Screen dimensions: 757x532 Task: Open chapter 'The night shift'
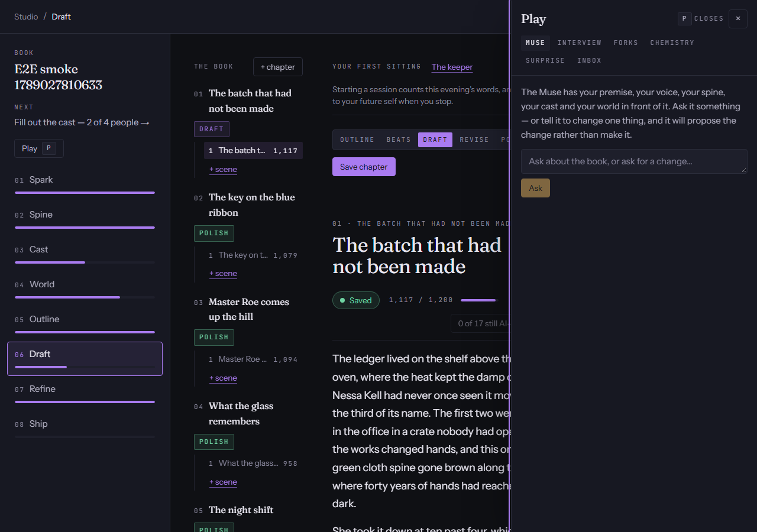pos(241,510)
